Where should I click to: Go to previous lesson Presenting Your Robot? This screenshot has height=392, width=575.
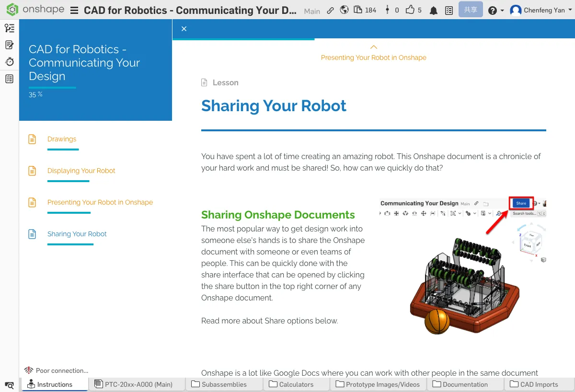tap(373, 53)
